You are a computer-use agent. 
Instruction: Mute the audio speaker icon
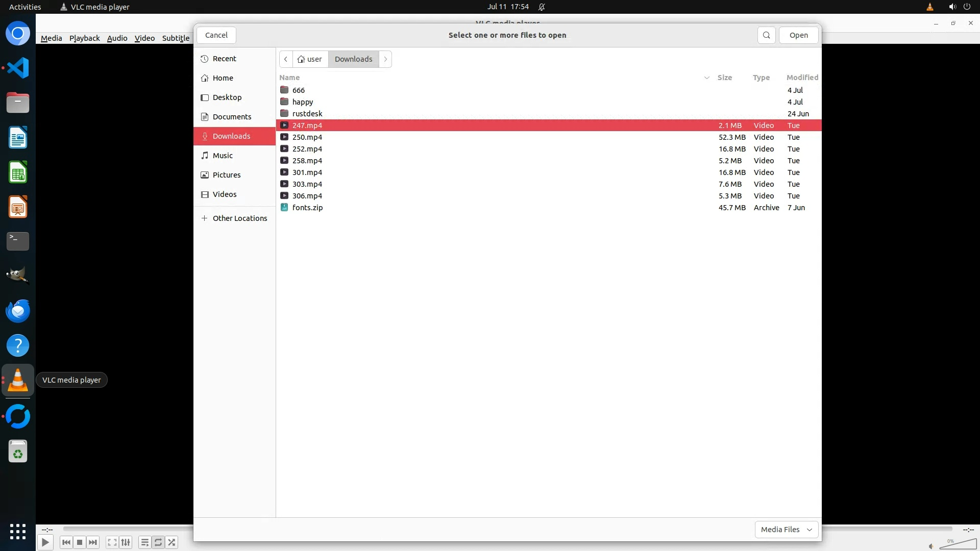[931, 546]
